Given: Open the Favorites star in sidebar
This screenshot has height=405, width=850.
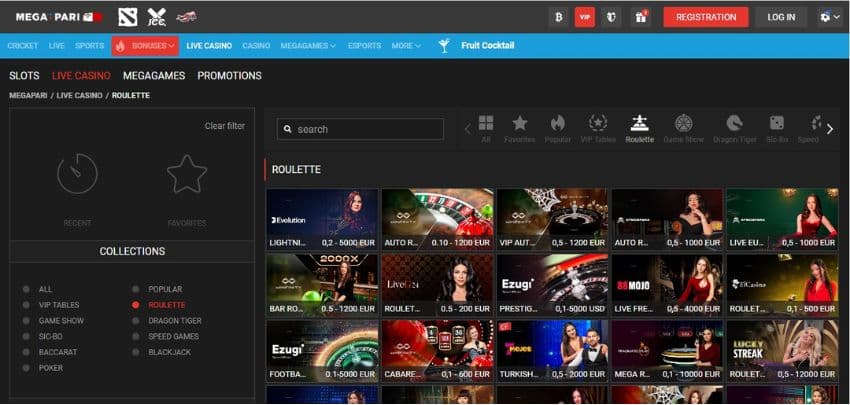Looking at the screenshot, I should point(187,175).
